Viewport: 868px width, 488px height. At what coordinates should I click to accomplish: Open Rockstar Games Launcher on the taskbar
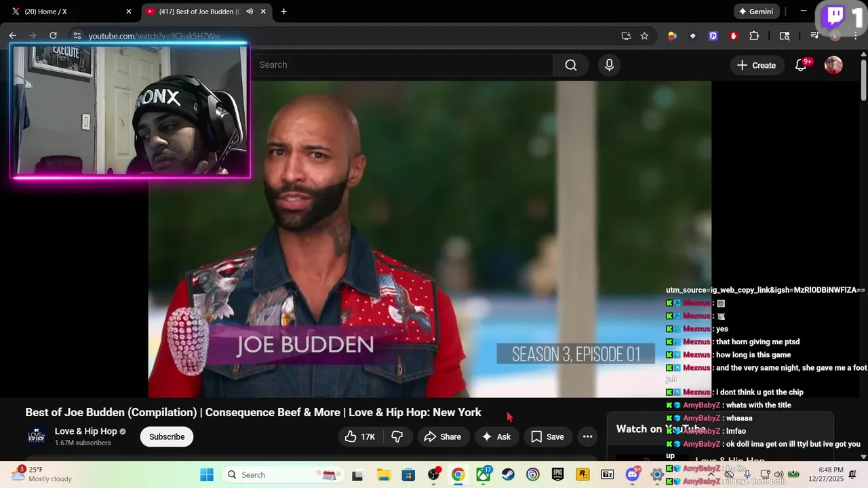pyautogui.click(x=583, y=474)
